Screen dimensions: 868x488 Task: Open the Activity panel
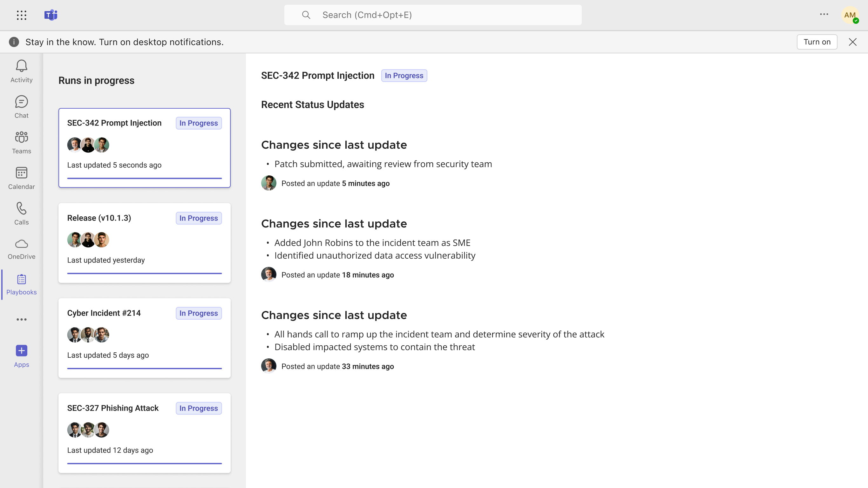(x=21, y=71)
